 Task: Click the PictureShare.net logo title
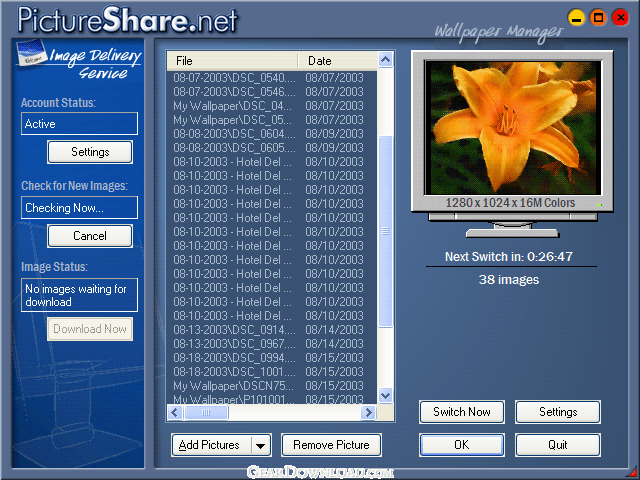point(127,19)
